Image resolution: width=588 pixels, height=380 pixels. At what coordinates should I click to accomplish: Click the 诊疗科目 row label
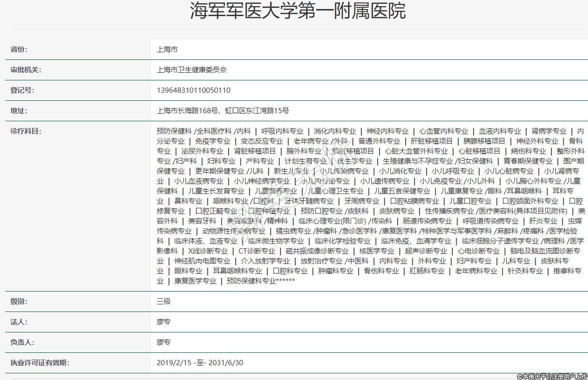click(26, 131)
